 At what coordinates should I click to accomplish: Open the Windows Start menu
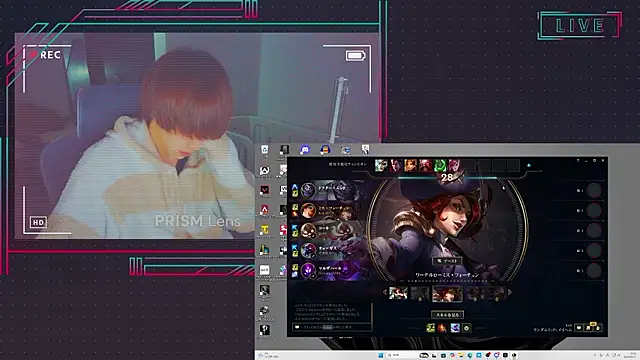point(381,355)
